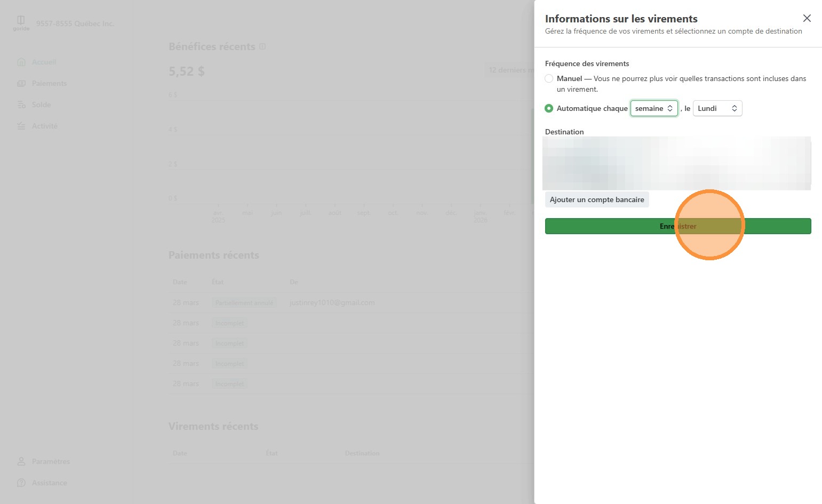The width and height of the screenshot is (822, 504).
Task: Click the Partiellement annulé status badge
Action: tap(244, 303)
